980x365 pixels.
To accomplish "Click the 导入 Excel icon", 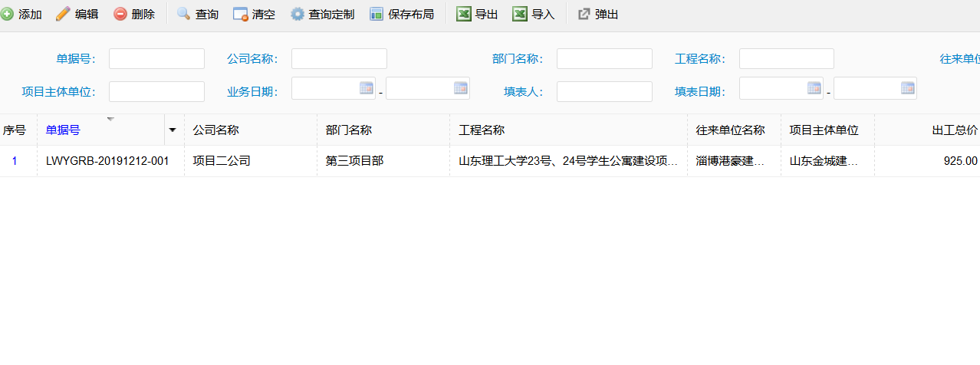I will tap(520, 14).
